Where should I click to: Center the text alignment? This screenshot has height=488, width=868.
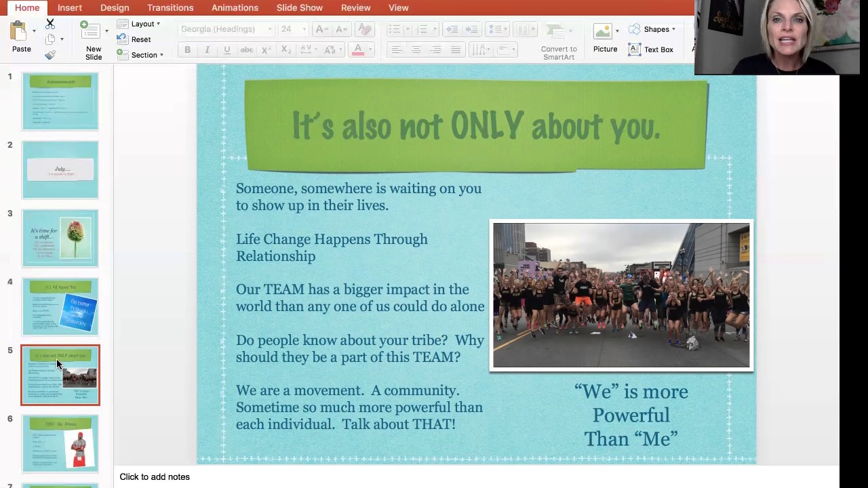(x=416, y=49)
